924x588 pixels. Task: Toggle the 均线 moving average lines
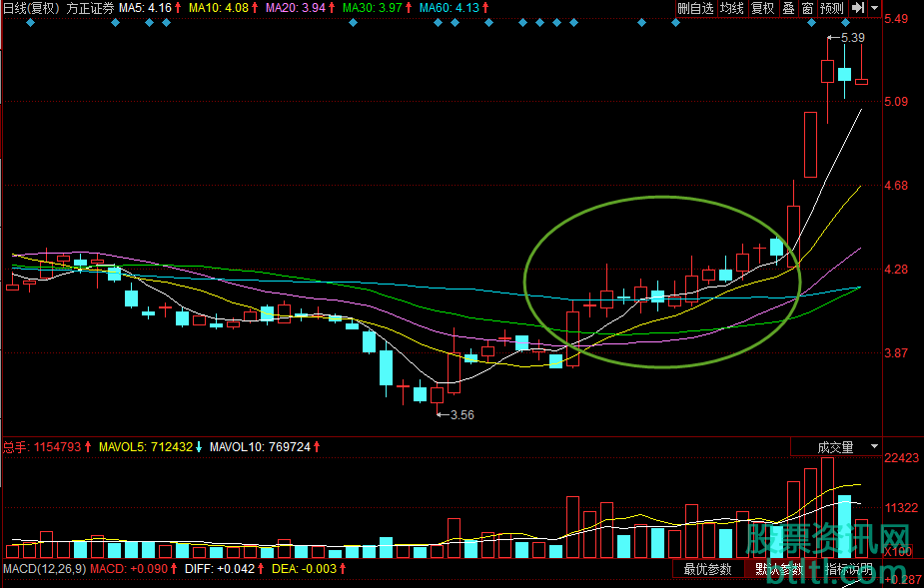pos(732,8)
